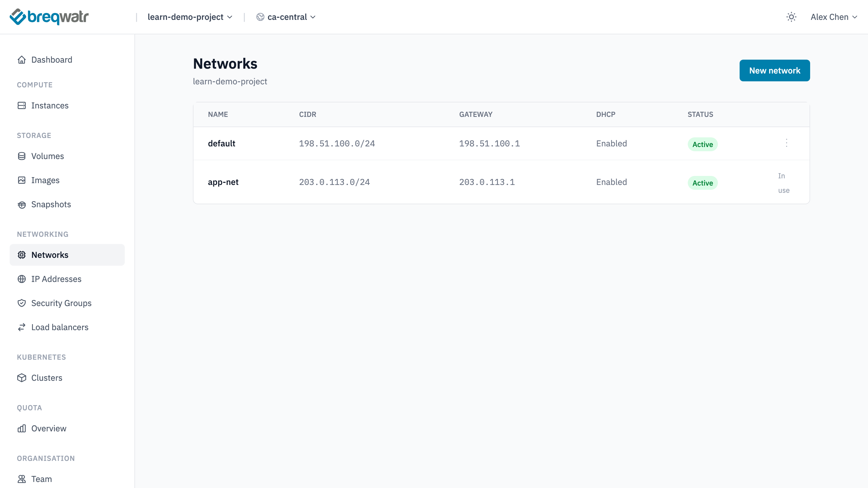
Task: Click the Security Groups shield icon
Action: point(22,303)
